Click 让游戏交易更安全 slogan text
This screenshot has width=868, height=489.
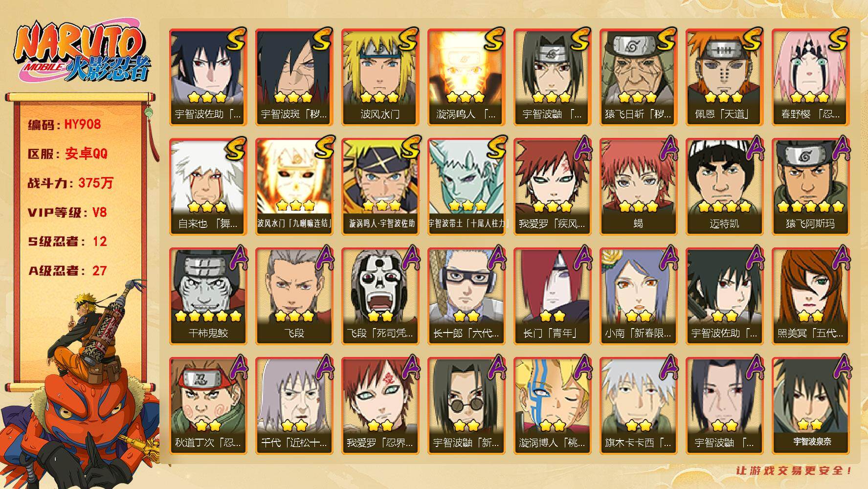pyautogui.click(x=794, y=471)
